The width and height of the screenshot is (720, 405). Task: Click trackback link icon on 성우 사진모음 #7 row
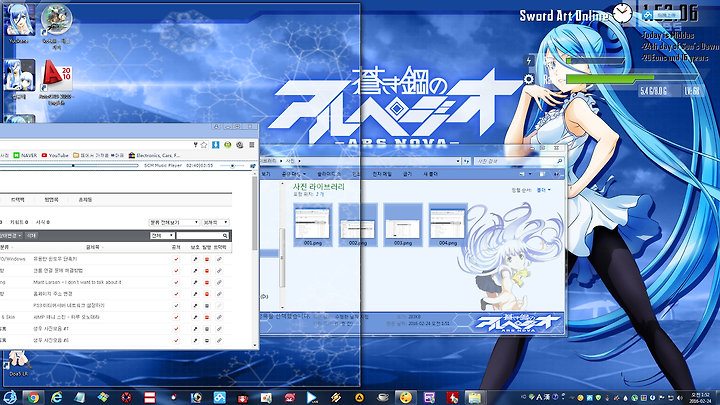(x=219, y=329)
